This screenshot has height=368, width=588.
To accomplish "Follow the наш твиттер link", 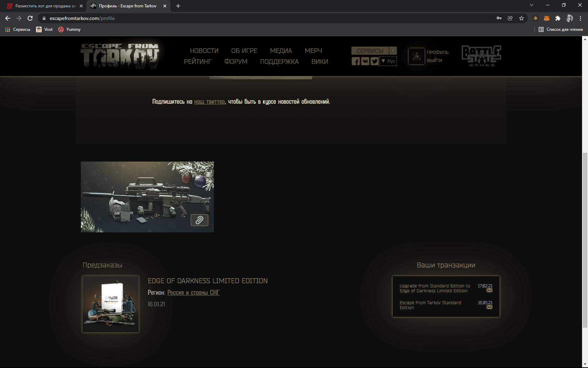I will point(210,102).
